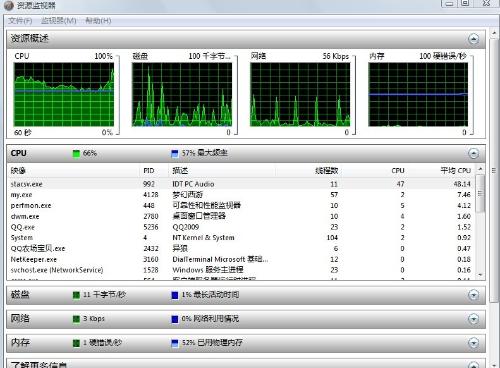Screen dimensions: 500x368
Task: Select the QQ农场宝贝.exe process row
Action: pyautogui.click(x=241, y=248)
